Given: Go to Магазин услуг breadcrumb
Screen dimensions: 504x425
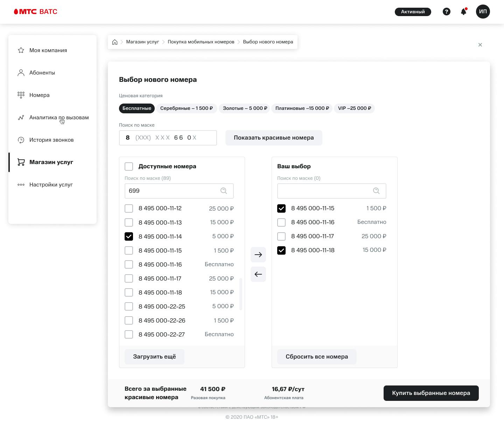Looking at the screenshot, I should click(x=142, y=42).
